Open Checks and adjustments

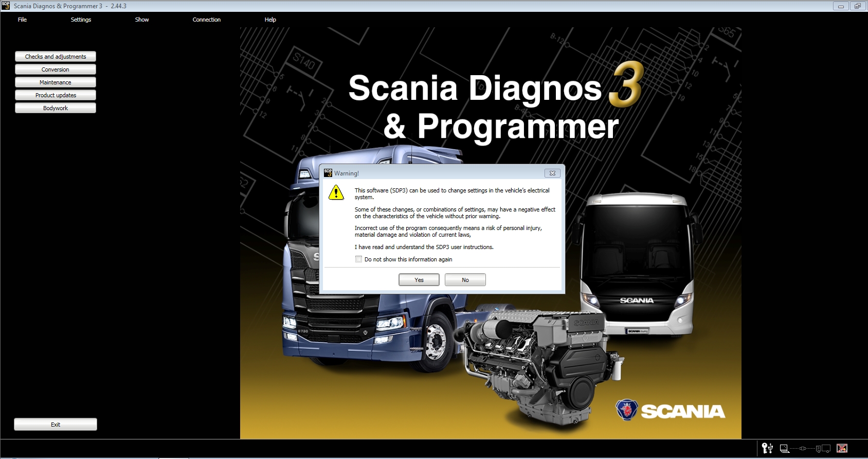click(x=56, y=57)
